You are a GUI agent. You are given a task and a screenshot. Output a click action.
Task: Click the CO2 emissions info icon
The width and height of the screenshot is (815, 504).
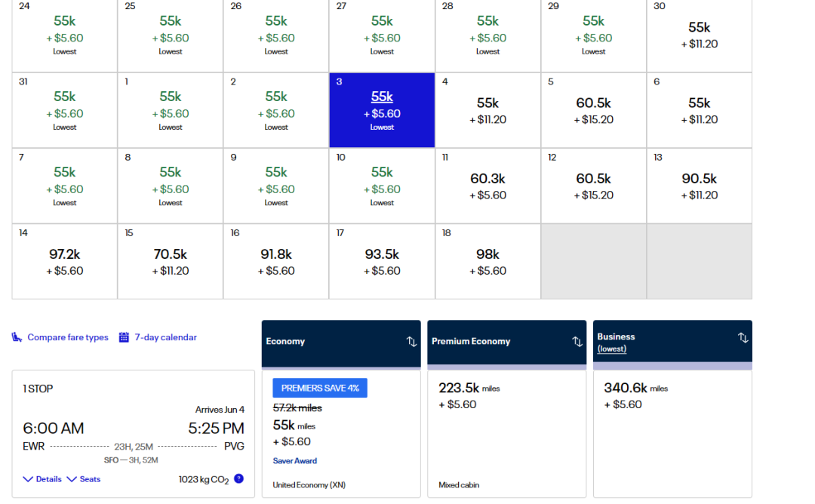tap(238, 478)
